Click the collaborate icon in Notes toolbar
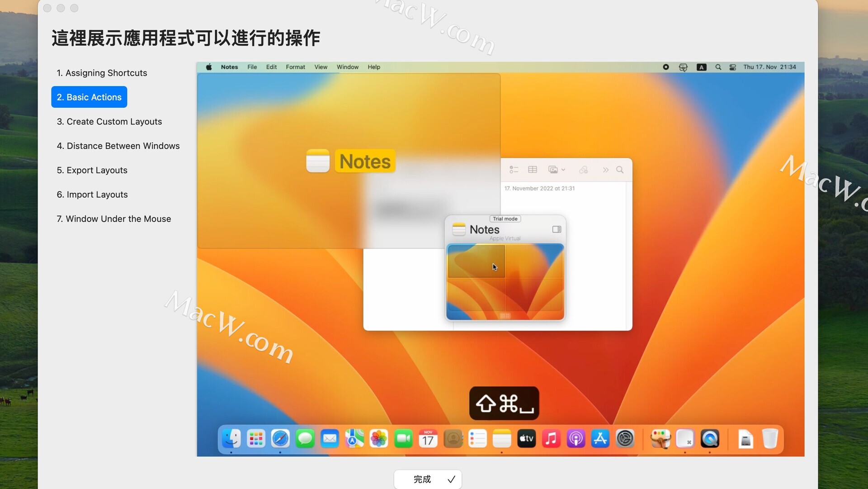 pos(584,170)
